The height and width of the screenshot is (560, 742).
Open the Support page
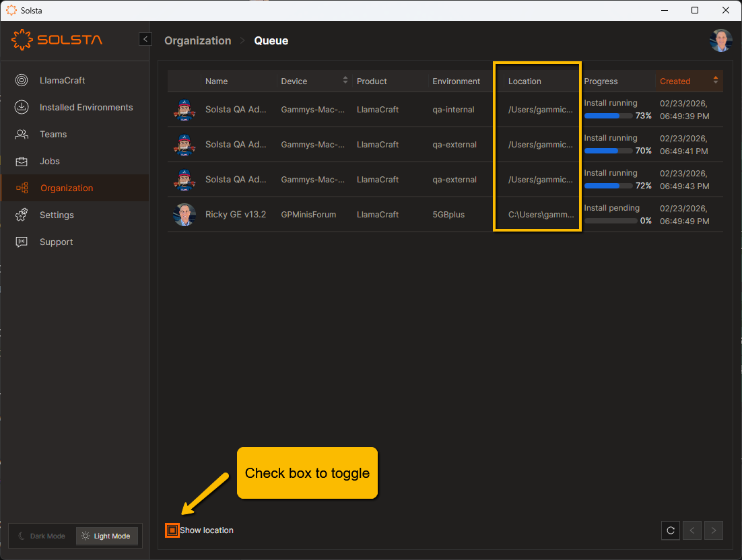pyautogui.click(x=75, y=242)
